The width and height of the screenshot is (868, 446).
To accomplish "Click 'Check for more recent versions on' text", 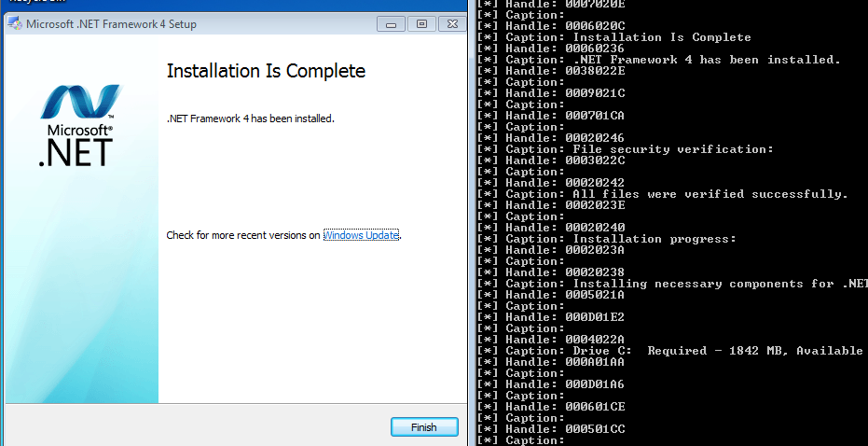I will click(x=243, y=235).
